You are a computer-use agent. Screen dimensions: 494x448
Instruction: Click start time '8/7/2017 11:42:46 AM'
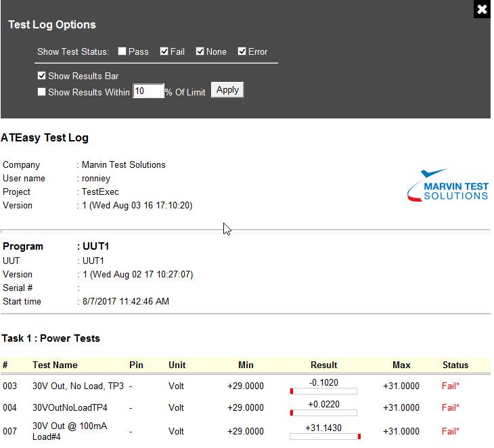[126, 302]
